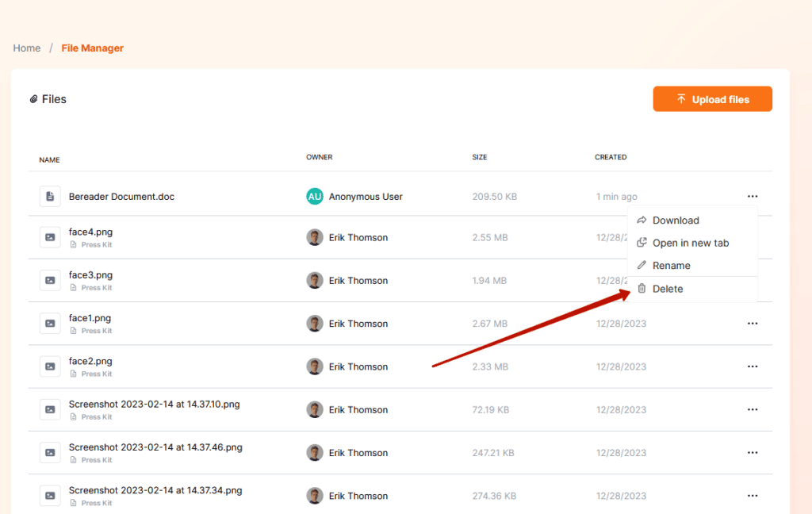The image size is (812, 514).
Task: Click the open-in-new-tab icon in menu
Action: [642, 243]
